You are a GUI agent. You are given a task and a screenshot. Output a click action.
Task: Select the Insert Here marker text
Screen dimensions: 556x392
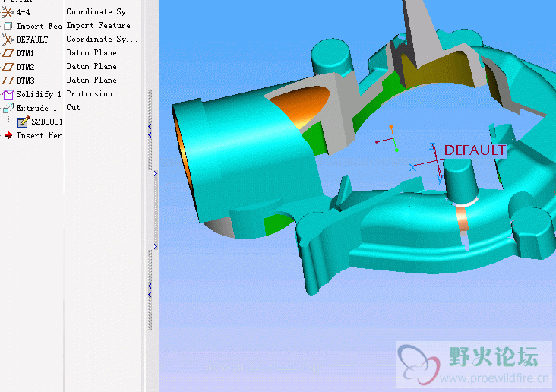[39, 135]
